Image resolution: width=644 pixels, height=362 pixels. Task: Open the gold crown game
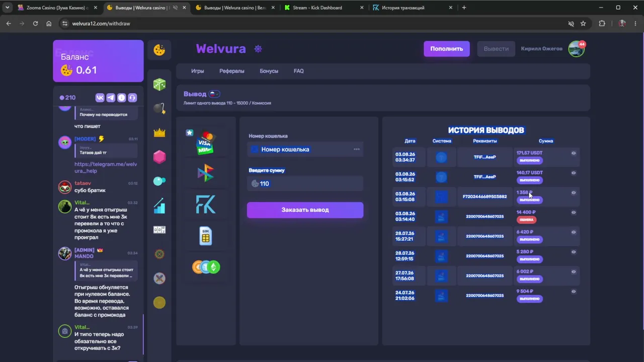(x=159, y=133)
